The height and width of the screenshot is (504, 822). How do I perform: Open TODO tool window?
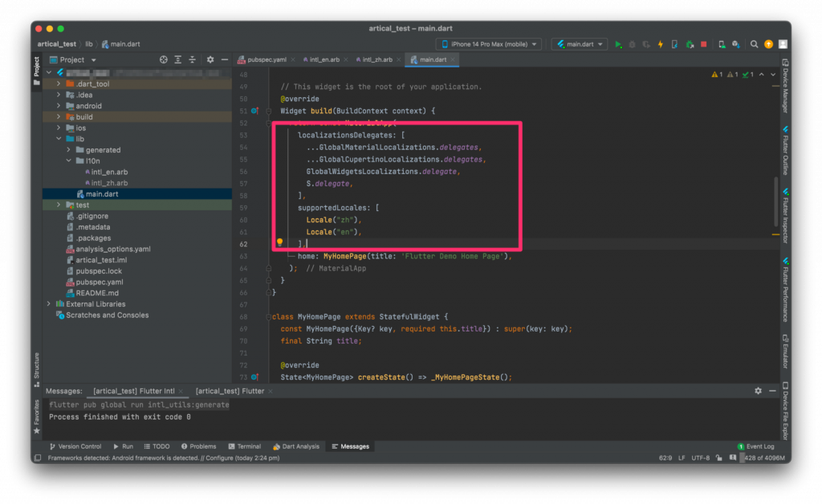(157, 446)
